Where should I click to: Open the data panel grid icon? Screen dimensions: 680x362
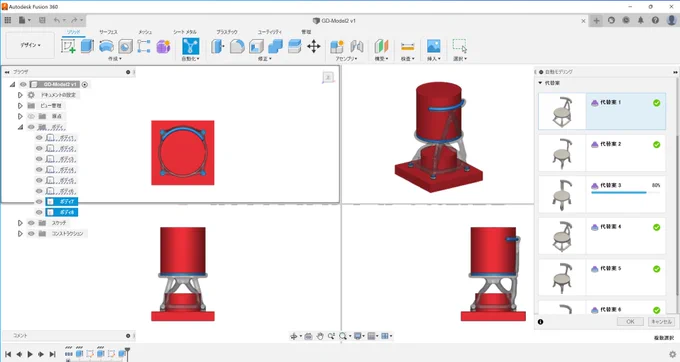coord(7,20)
